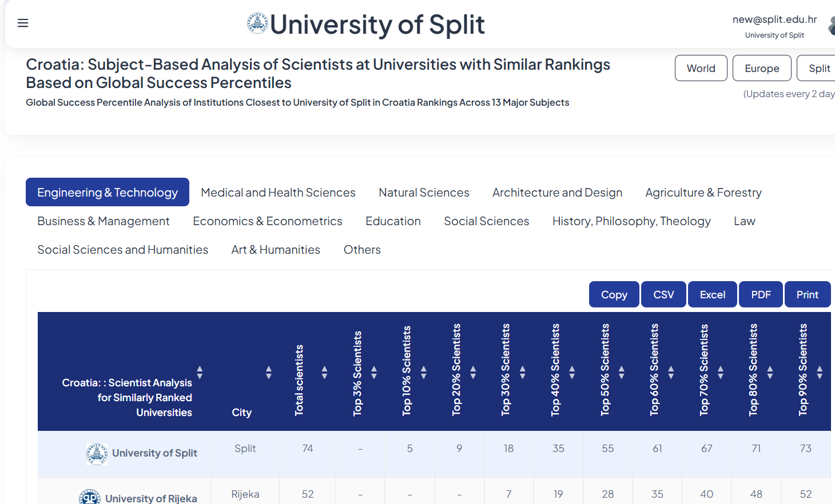This screenshot has width=835, height=504.
Task: Print the table
Action: point(808,294)
